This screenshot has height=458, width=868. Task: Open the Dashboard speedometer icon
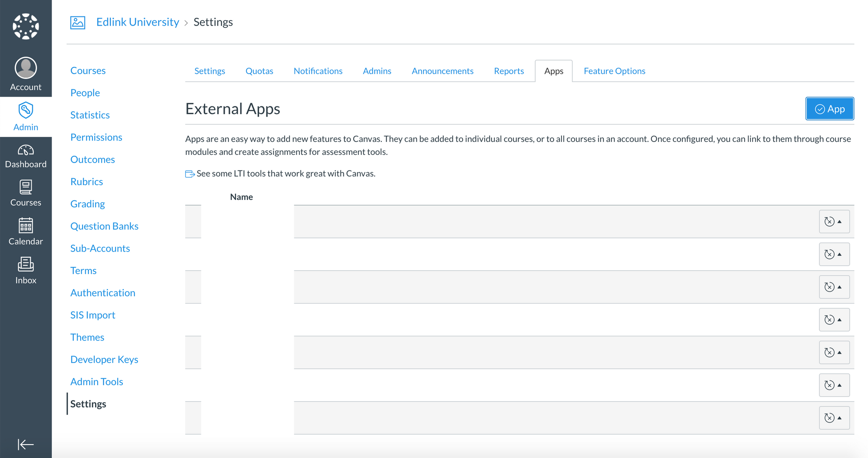click(x=26, y=150)
